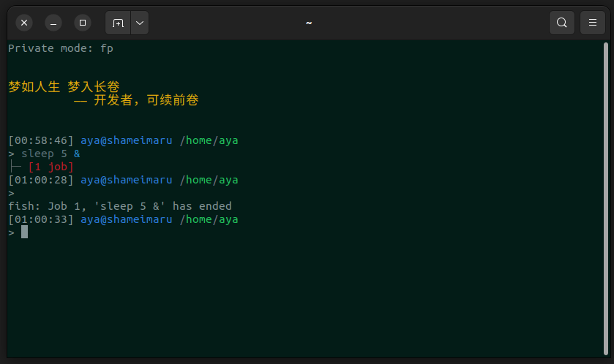The height and width of the screenshot is (364, 614).
Task: Expand the new tab dropdown arrow
Action: [x=140, y=23]
